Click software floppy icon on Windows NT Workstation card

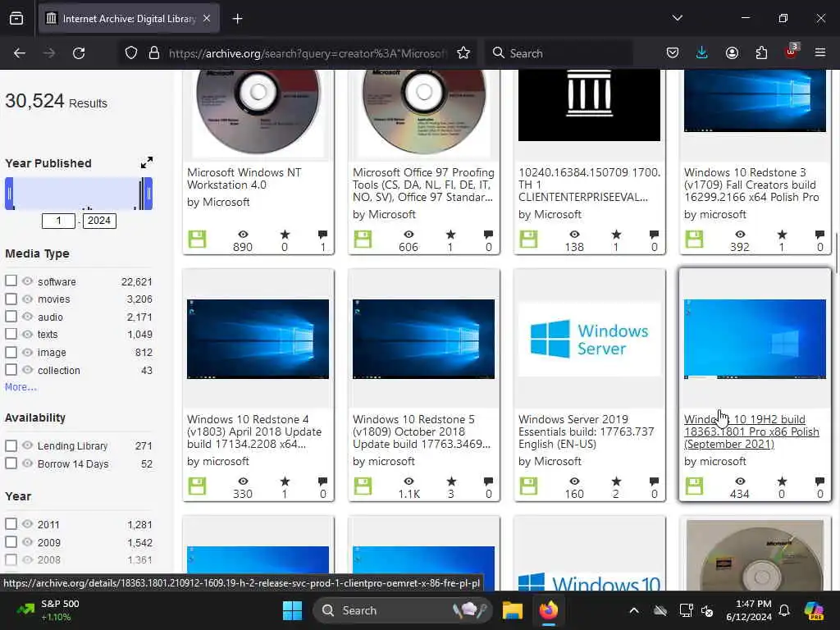[x=197, y=239]
